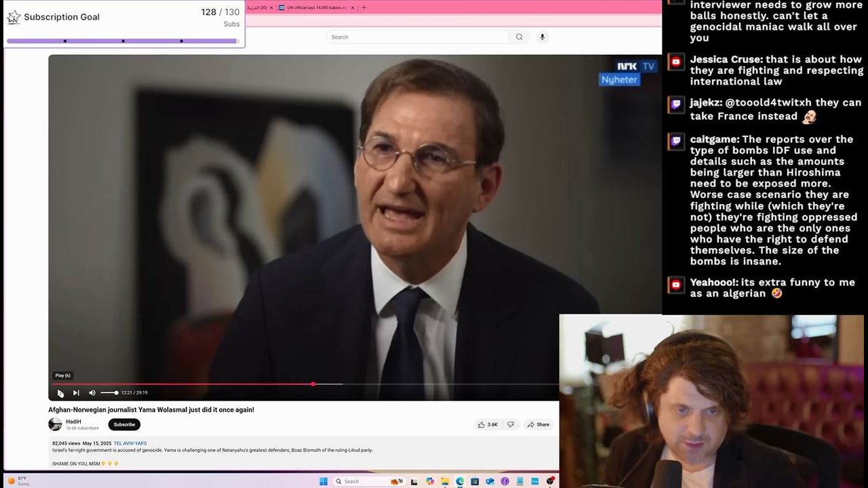This screenshot has width=868, height=488.
Task: Adjust the video volume slider
Action: click(109, 393)
